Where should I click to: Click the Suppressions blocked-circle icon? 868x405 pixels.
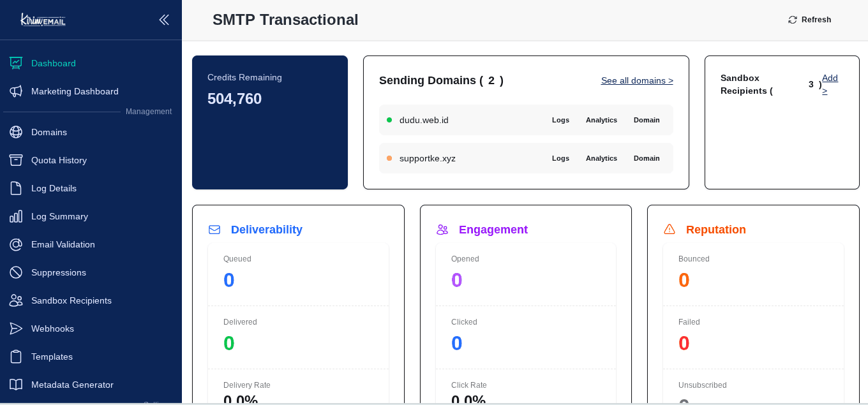click(x=16, y=272)
